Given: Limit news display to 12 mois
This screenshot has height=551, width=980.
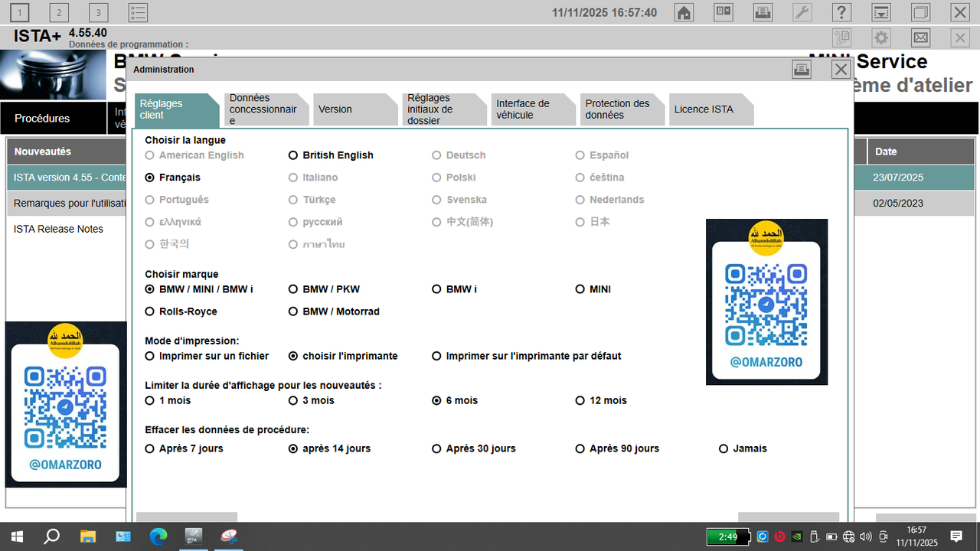Looking at the screenshot, I should click(601, 400).
